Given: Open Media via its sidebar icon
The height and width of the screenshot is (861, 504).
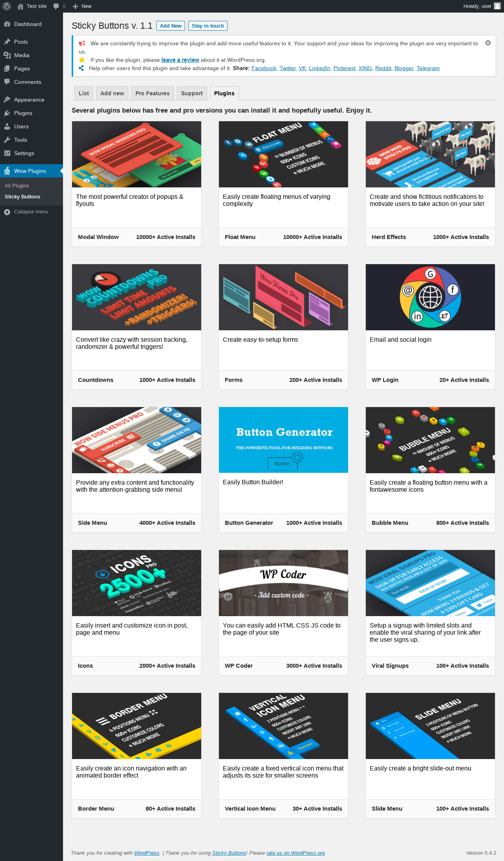Looking at the screenshot, I should [x=7, y=55].
